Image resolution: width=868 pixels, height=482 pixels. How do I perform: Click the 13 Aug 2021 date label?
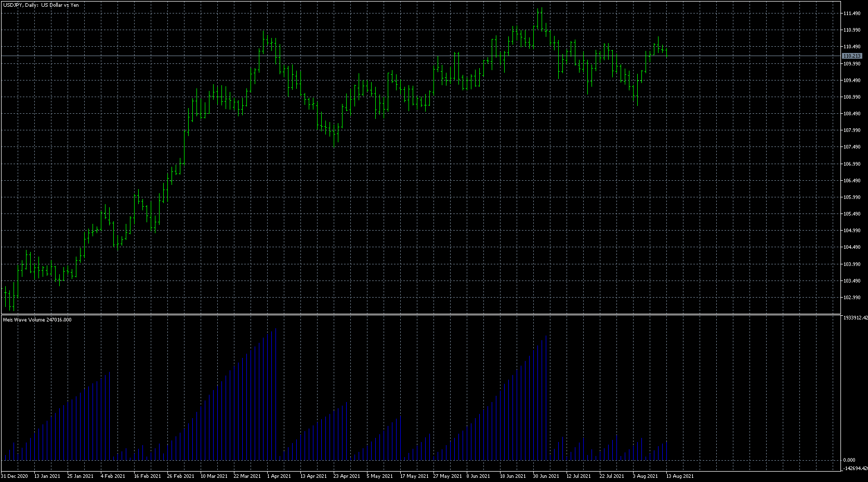click(x=680, y=476)
